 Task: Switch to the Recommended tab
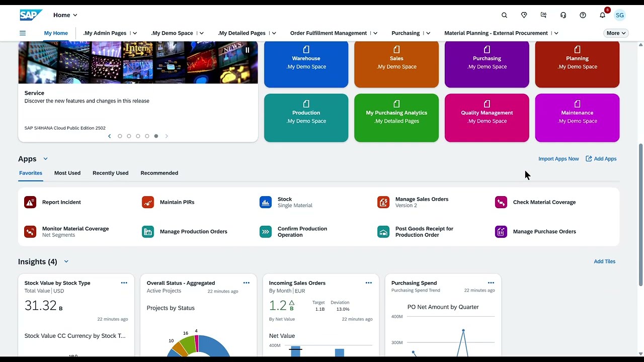[159, 173]
